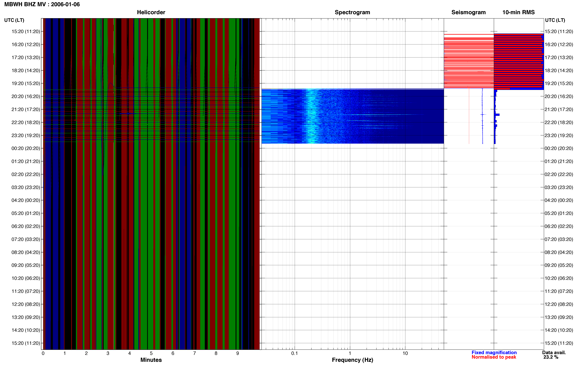Click the 'Fixed magnification' legend text
588x368 pixels.
tap(494, 352)
